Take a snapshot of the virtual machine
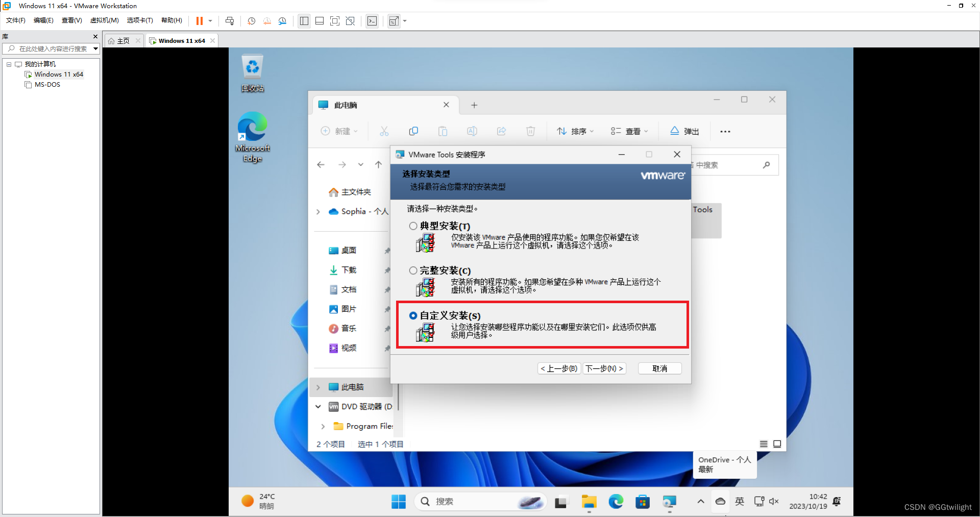980x517 pixels. tap(251, 21)
